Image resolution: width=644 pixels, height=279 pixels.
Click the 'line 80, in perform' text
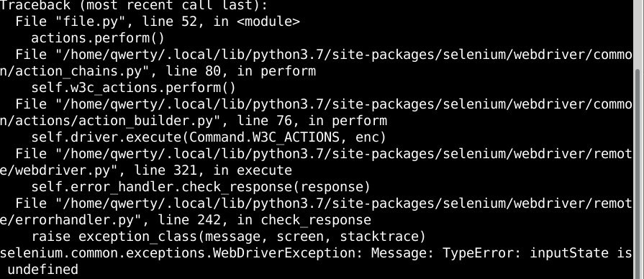pyautogui.click(x=240, y=71)
